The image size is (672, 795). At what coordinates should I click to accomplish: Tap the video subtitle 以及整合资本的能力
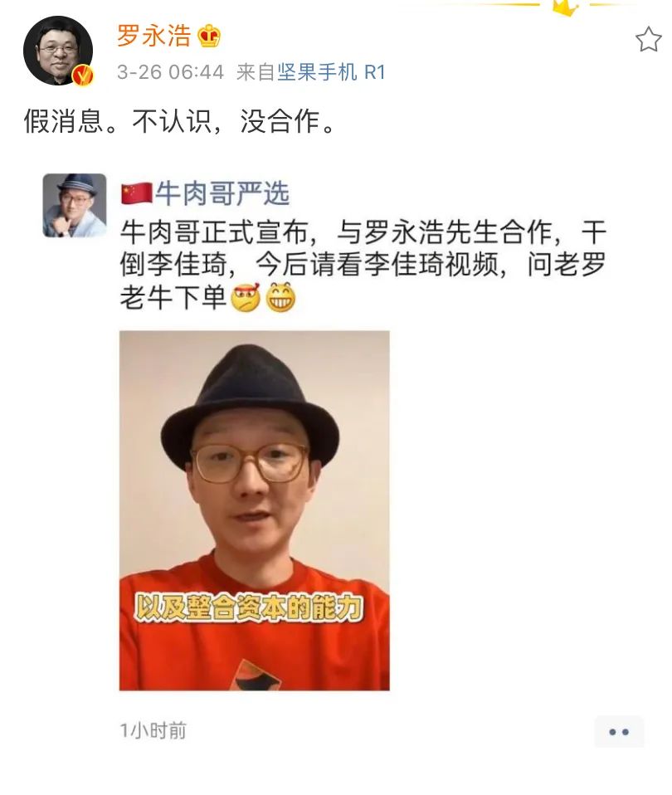click(249, 607)
